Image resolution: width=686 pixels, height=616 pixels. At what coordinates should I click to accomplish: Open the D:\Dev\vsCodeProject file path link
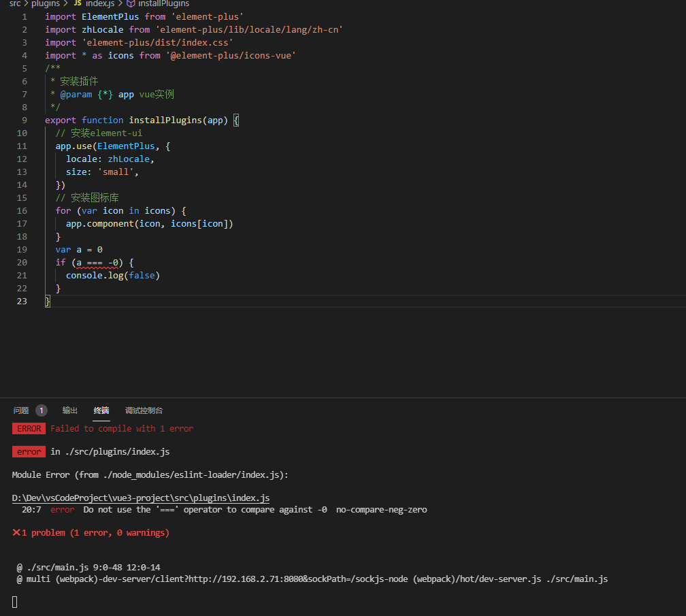click(140, 498)
